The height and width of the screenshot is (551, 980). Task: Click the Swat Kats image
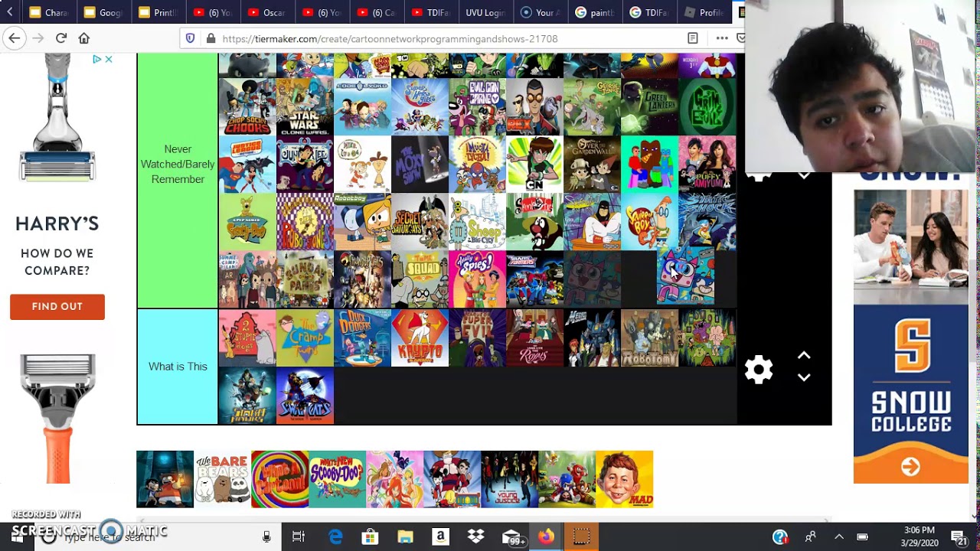(x=305, y=395)
